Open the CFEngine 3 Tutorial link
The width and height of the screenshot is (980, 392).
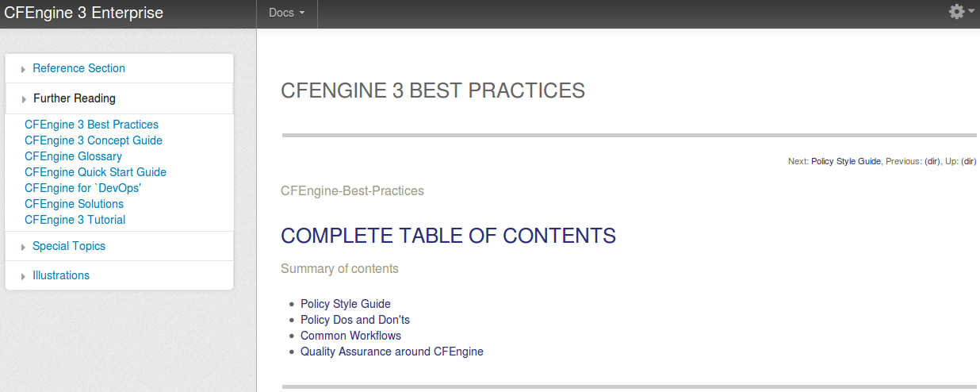coord(75,220)
